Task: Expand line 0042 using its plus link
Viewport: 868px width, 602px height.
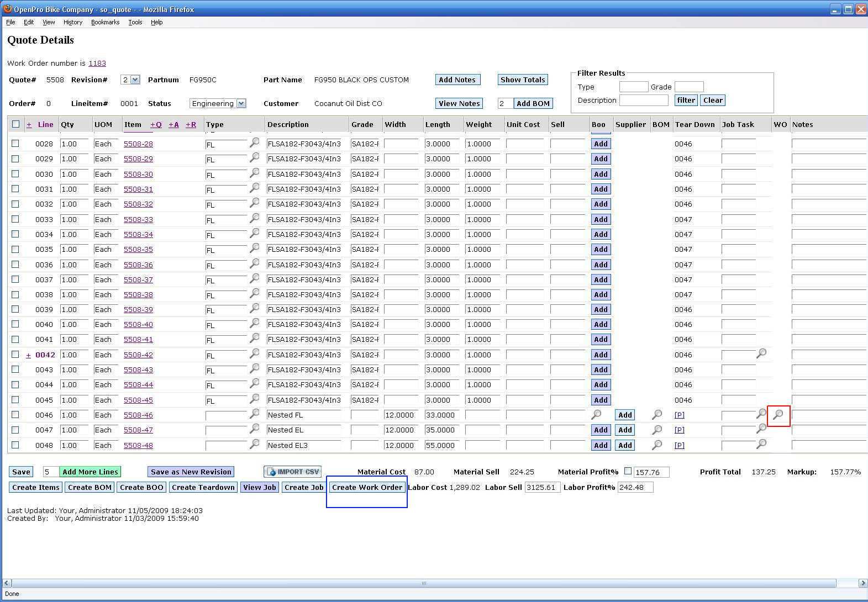Action: click(29, 355)
